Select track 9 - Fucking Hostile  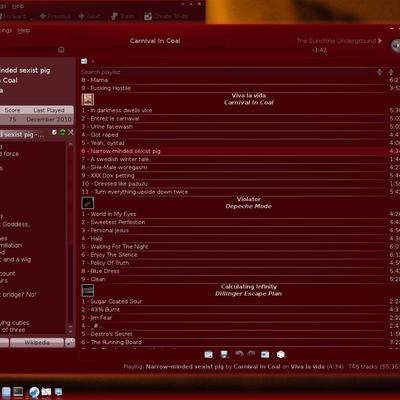(x=240, y=88)
